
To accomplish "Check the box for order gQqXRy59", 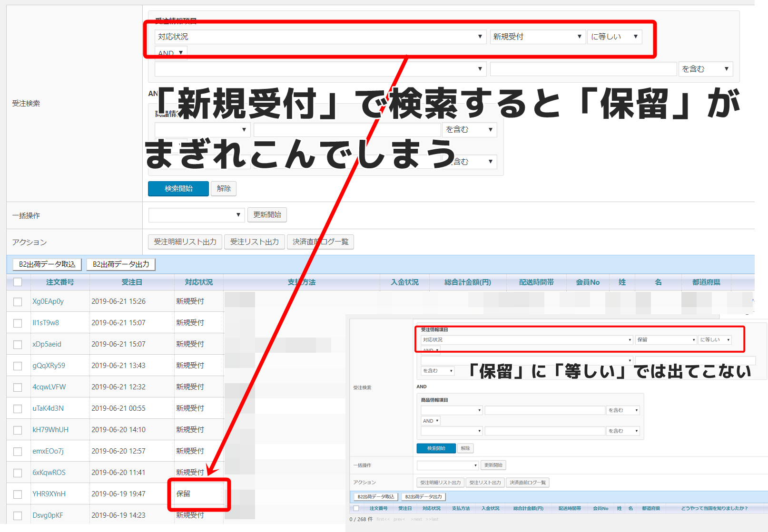I will point(18,366).
